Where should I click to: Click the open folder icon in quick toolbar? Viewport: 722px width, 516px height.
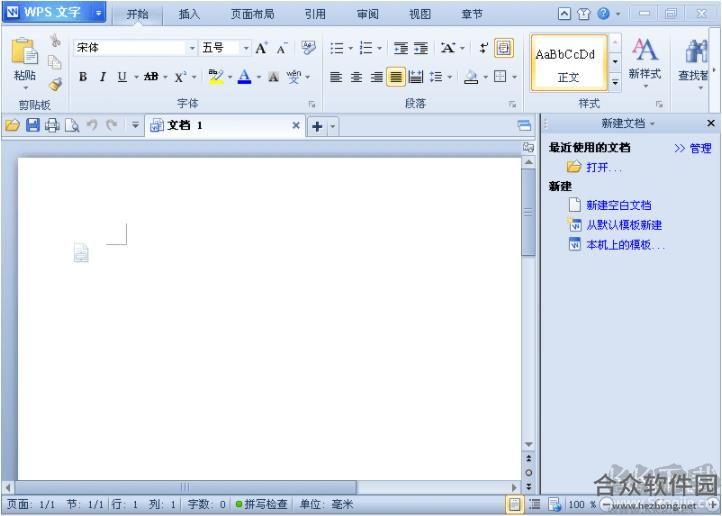click(12, 125)
